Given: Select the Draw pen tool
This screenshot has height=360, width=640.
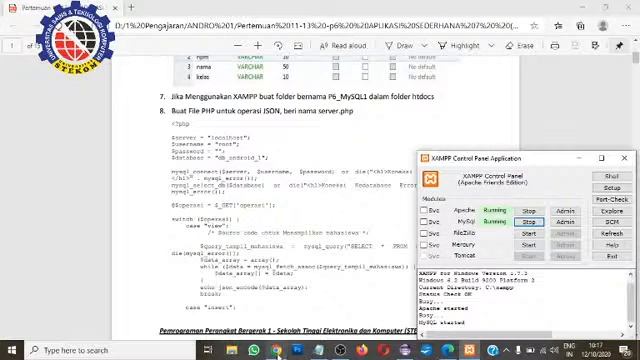Looking at the screenshot, I should [x=399, y=46].
